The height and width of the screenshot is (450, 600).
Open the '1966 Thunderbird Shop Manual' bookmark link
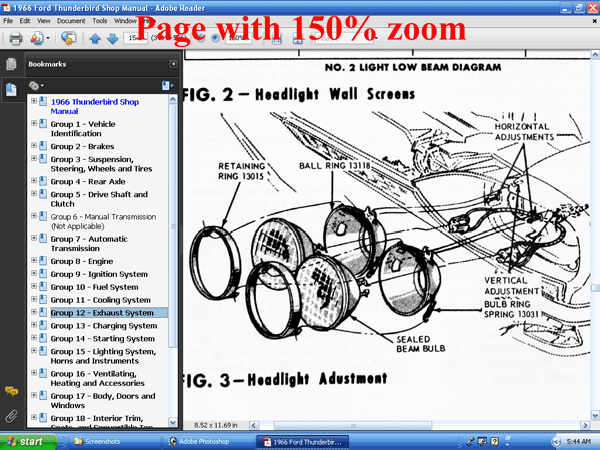click(95, 106)
